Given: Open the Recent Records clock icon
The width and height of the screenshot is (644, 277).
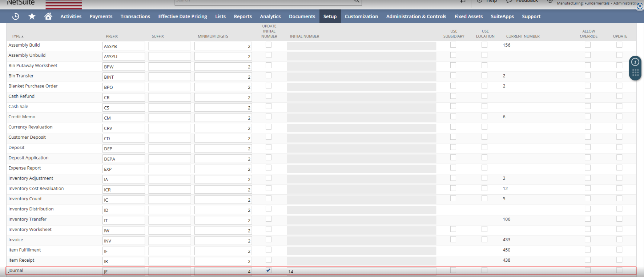Looking at the screenshot, I should (16, 16).
